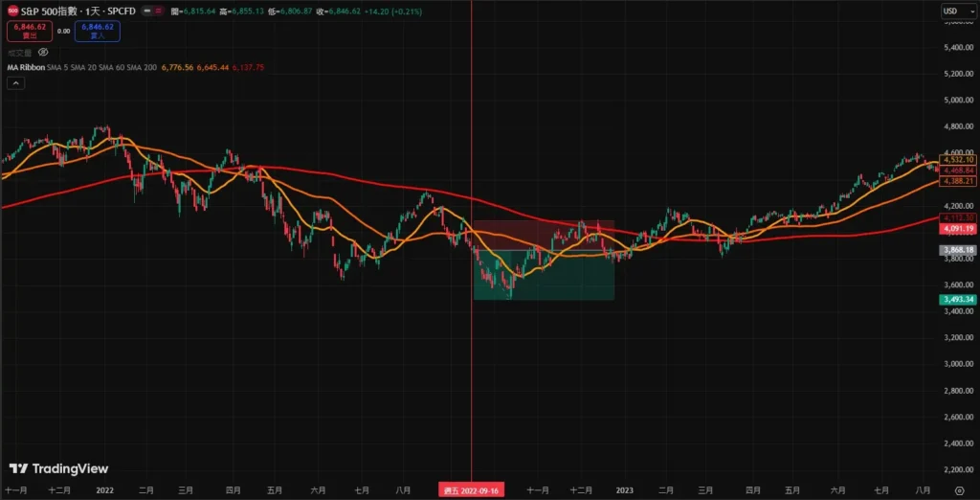Click the red 4,091.19 price tag

point(957,229)
